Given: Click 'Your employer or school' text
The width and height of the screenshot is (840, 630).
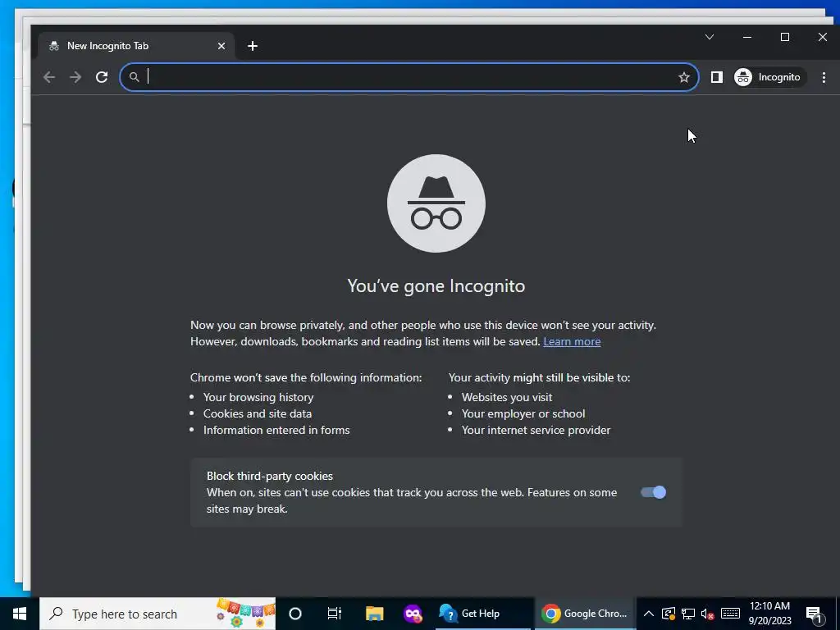Looking at the screenshot, I should point(523,413).
